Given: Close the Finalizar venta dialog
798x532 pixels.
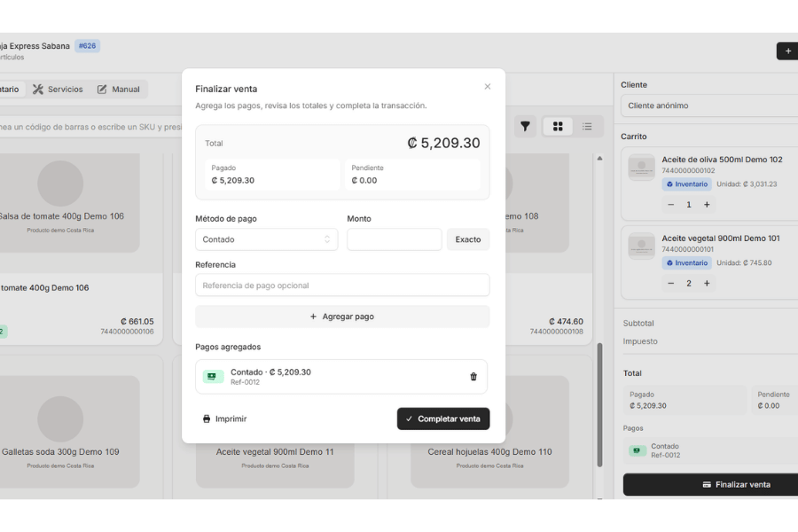Looking at the screenshot, I should 487,87.
